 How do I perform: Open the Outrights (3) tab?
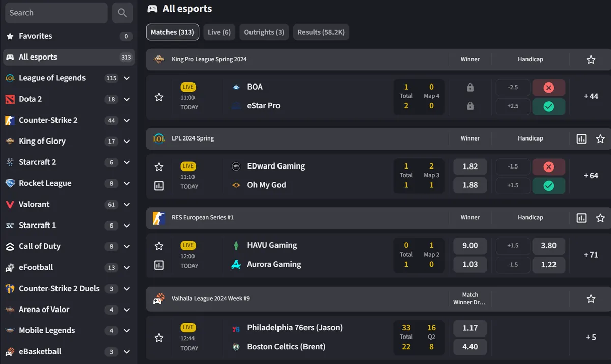point(264,32)
